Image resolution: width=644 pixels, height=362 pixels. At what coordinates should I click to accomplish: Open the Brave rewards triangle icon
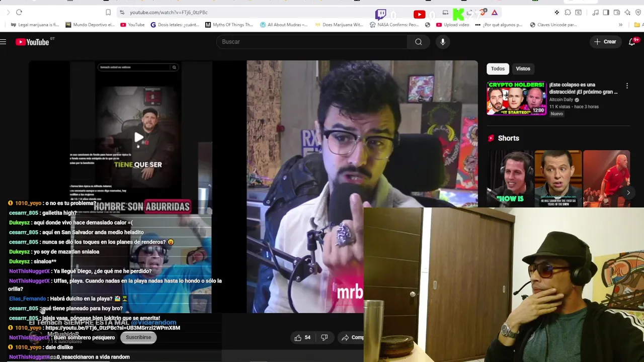[495, 13]
